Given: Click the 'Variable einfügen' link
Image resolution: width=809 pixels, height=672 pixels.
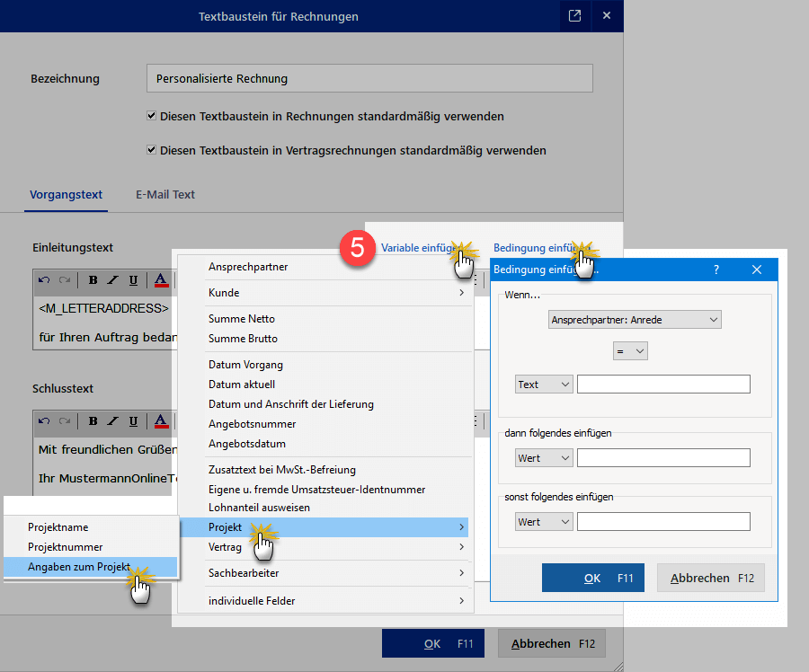Looking at the screenshot, I should coord(418,247).
